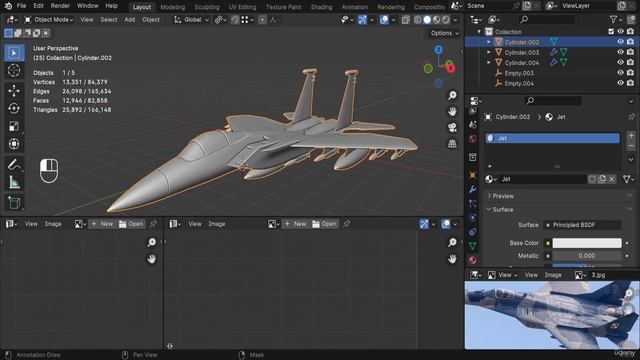Click New in the left image editor
Screen dimensions: 640x360
click(x=102, y=224)
